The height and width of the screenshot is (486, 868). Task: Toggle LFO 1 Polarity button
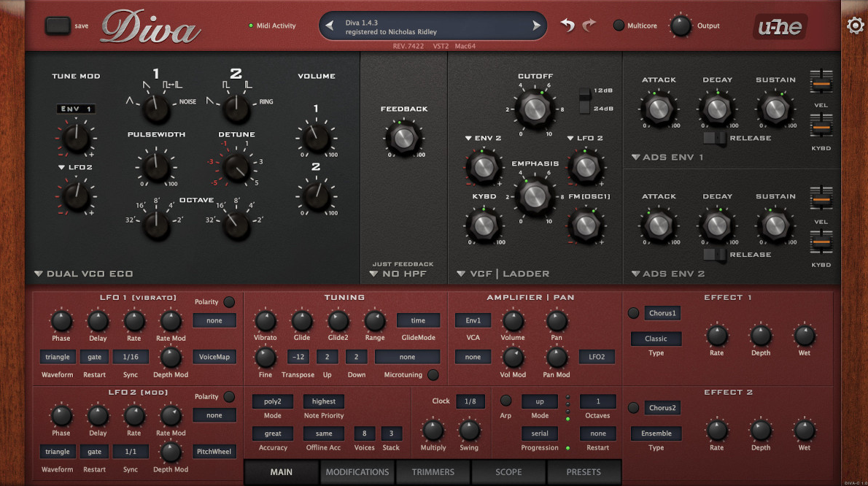click(228, 302)
